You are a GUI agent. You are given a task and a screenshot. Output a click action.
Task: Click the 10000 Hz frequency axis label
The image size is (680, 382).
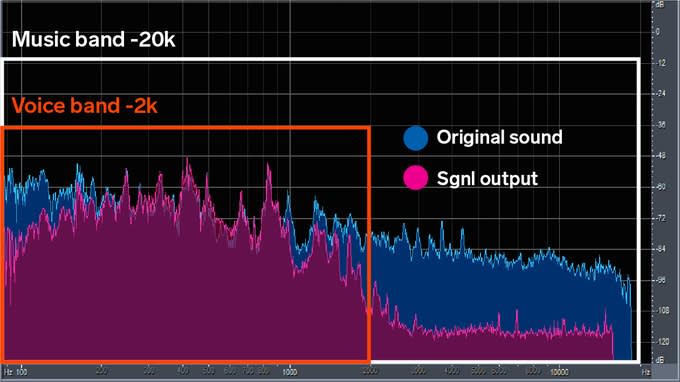[559, 372]
